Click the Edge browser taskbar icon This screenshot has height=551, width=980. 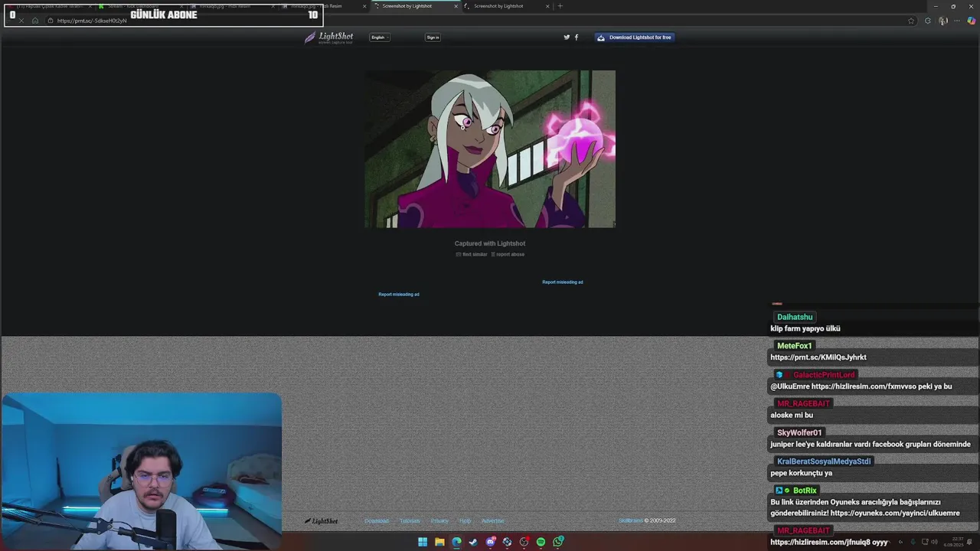(x=456, y=542)
